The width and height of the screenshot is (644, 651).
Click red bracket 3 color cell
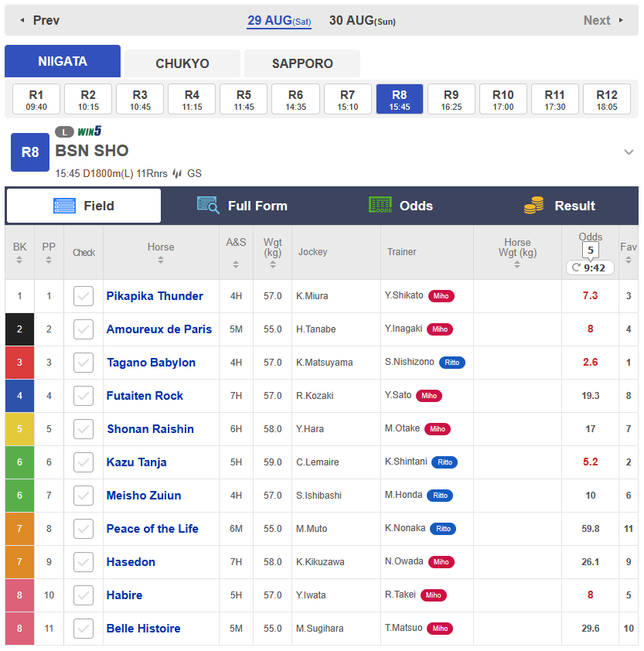[x=19, y=363]
